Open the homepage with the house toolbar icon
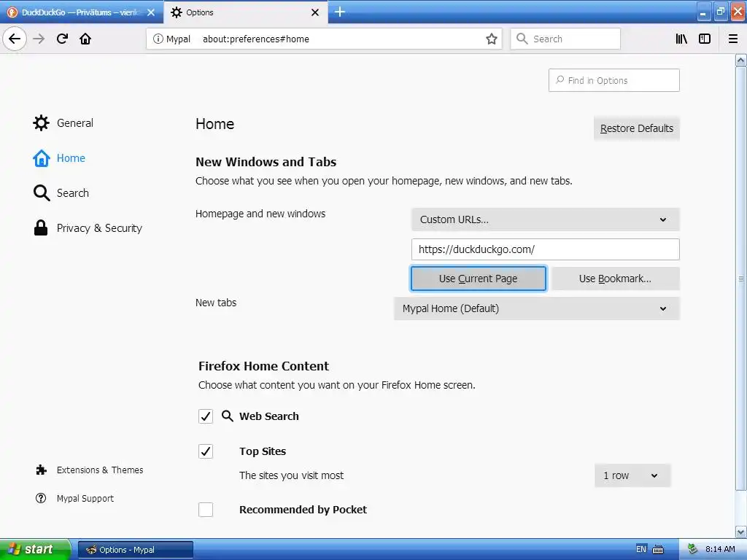 85,39
